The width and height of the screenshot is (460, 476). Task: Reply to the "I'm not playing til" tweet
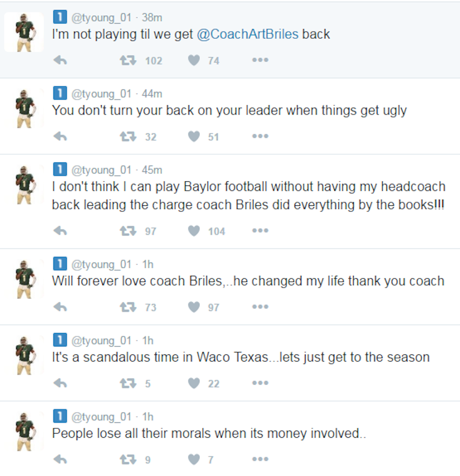point(60,60)
